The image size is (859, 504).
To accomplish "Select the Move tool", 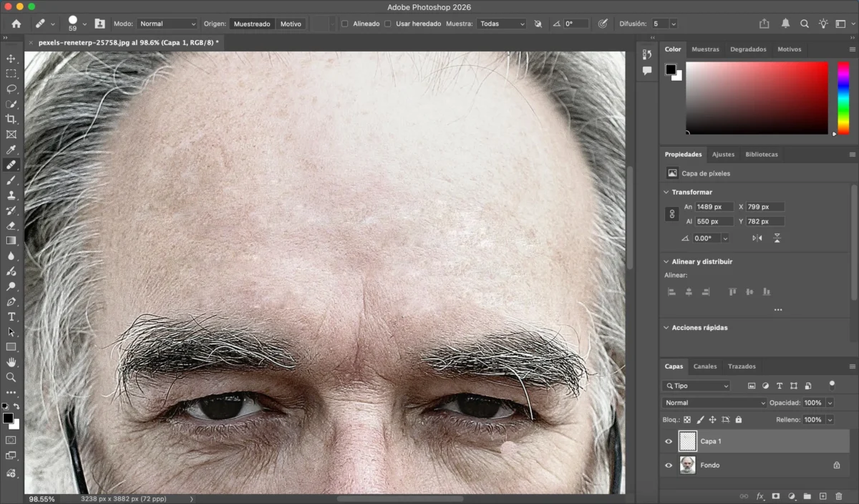I will point(11,59).
